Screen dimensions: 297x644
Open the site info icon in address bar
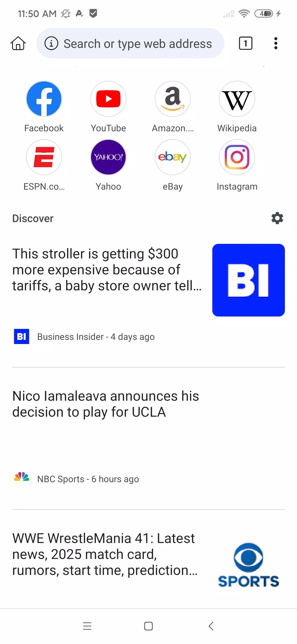(51, 43)
